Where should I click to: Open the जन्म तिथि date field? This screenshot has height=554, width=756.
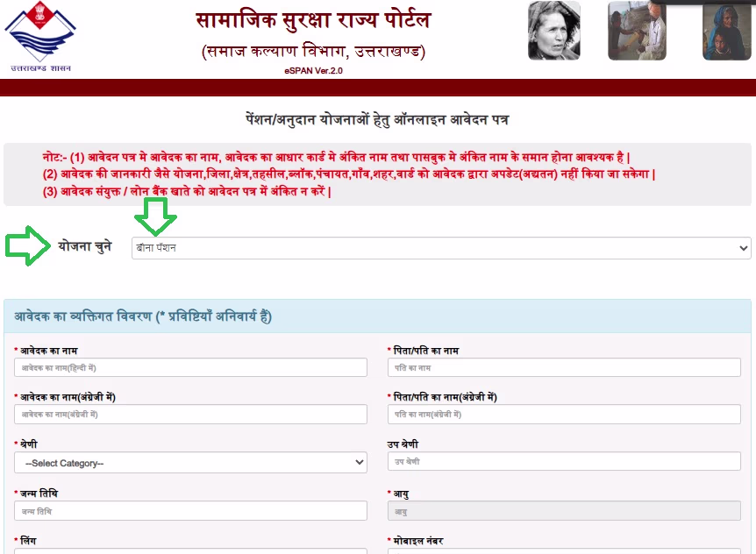click(x=190, y=511)
